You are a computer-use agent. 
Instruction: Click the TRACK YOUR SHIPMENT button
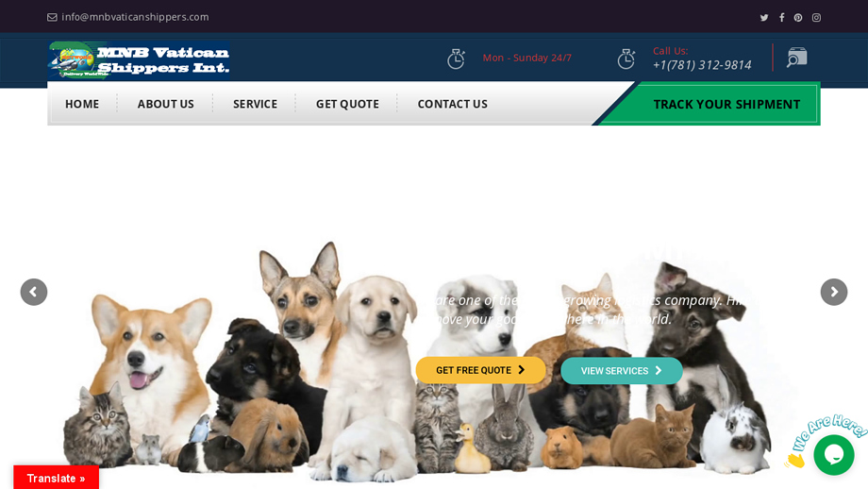(726, 104)
